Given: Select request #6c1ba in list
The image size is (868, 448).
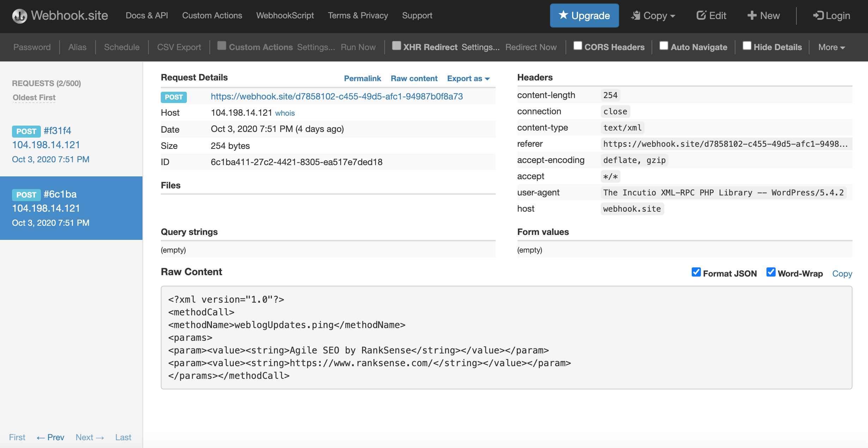Looking at the screenshot, I should (x=71, y=208).
